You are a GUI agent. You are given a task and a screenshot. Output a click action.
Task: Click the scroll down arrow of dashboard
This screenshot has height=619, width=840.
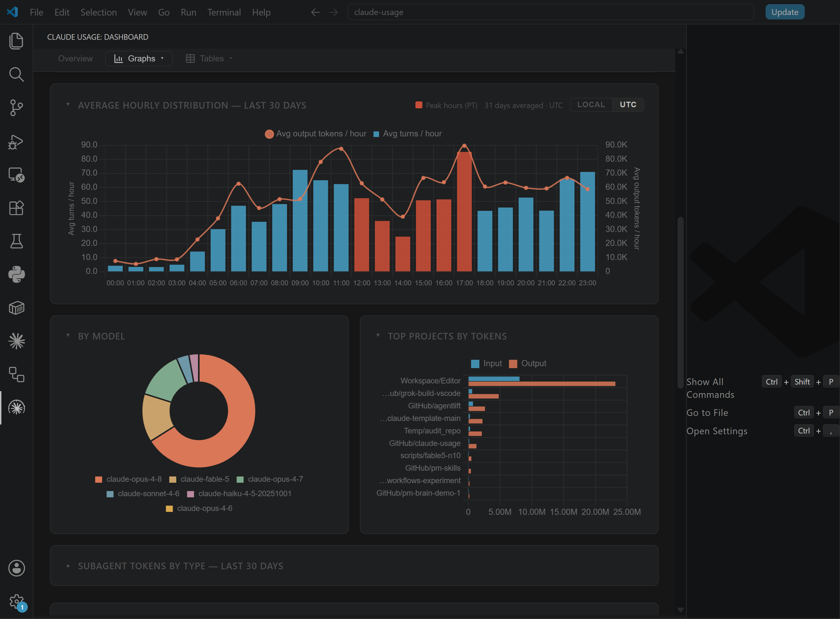coord(680,610)
